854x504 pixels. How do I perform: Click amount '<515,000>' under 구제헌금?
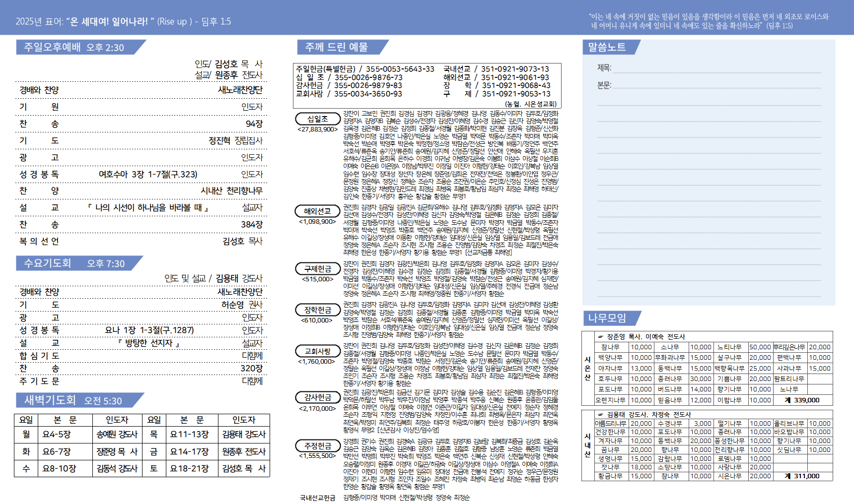point(318,279)
